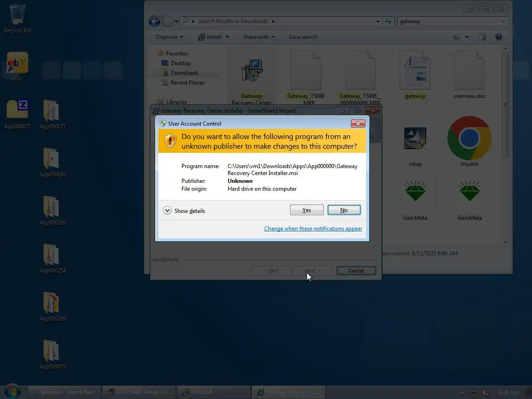Click the Back button in InstallShield Wizard

click(272, 271)
